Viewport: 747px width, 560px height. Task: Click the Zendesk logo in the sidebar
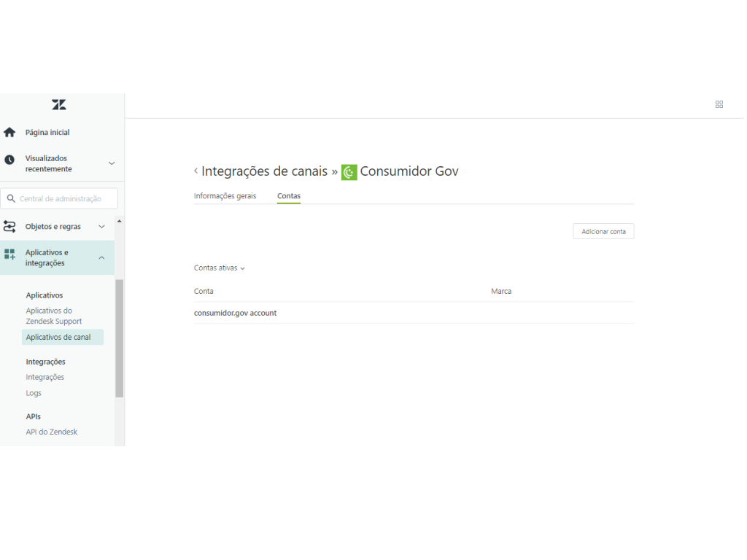click(59, 105)
